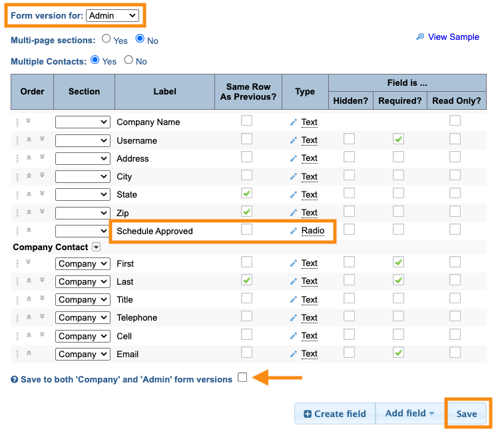Viewport: 504px width, 443px height.
Task: Click the drag handle of the City row
Action: pyautogui.click(x=17, y=177)
